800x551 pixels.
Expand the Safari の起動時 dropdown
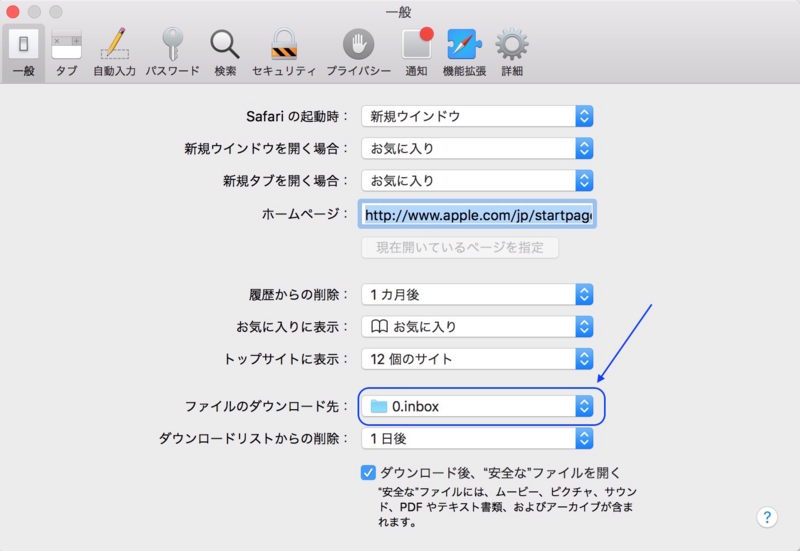pos(477,116)
